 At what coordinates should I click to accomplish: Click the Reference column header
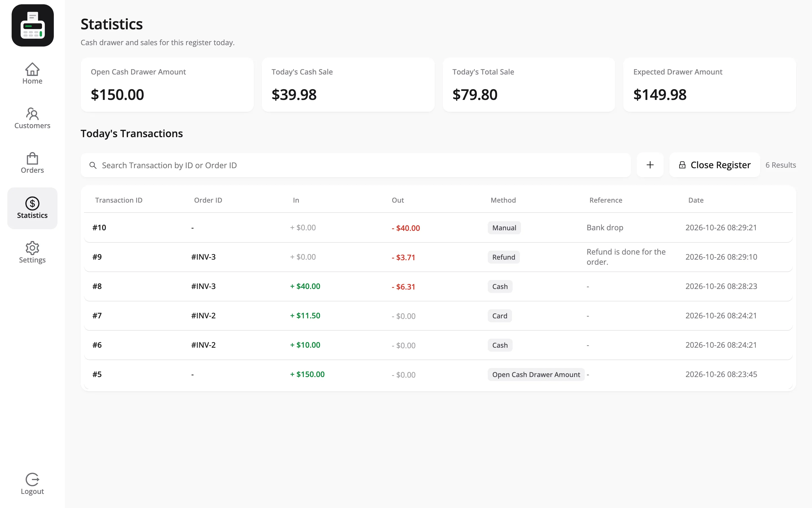606,200
